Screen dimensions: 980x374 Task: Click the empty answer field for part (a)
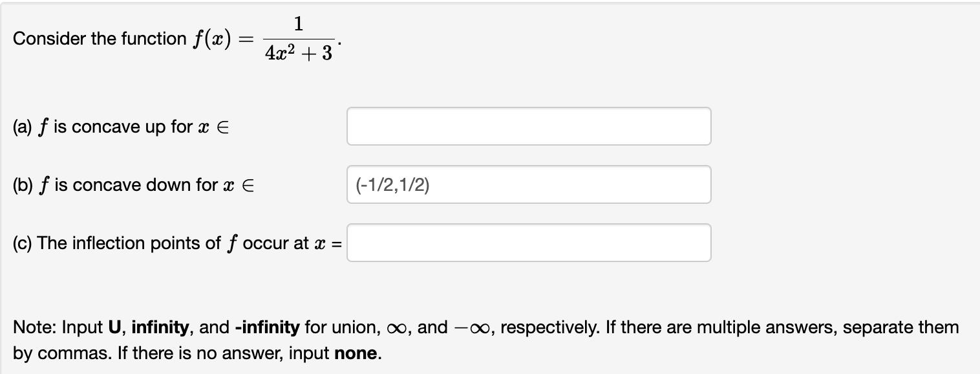528,126
